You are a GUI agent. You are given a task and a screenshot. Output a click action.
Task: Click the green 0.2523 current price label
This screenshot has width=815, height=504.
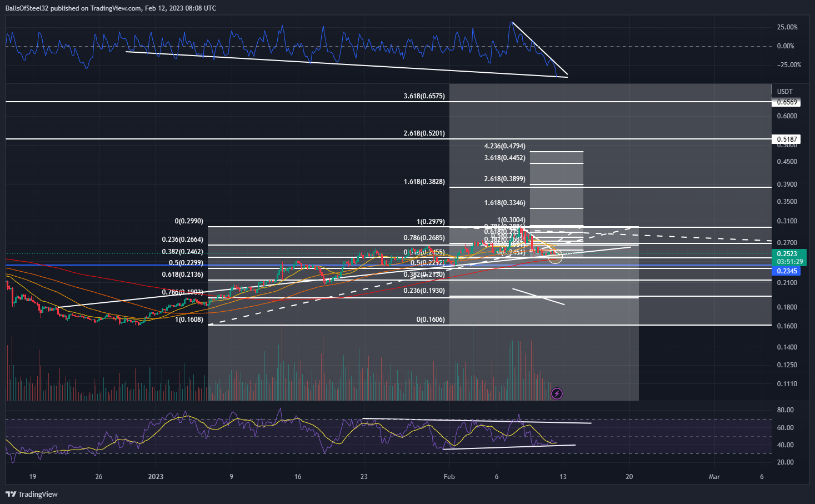click(x=787, y=254)
